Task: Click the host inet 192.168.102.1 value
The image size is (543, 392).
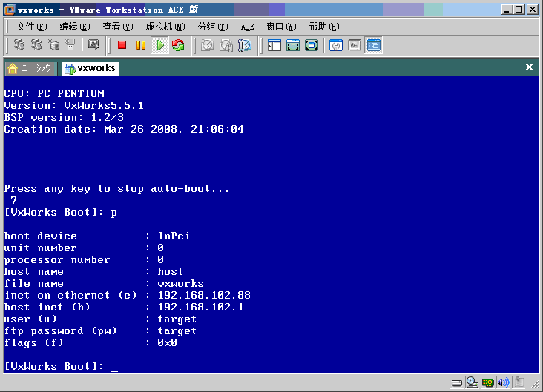Action: click(x=201, y=307)
